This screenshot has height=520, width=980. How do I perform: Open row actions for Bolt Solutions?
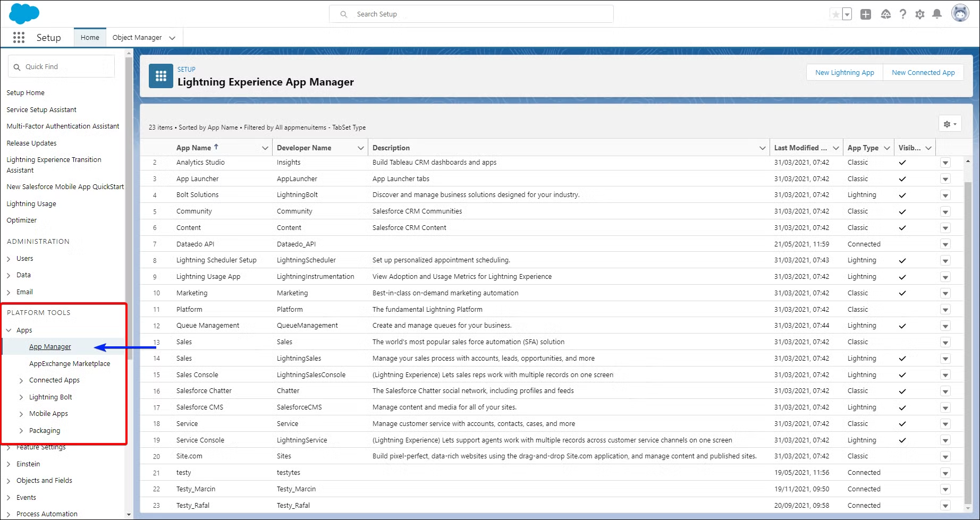(x=945, y=195)
